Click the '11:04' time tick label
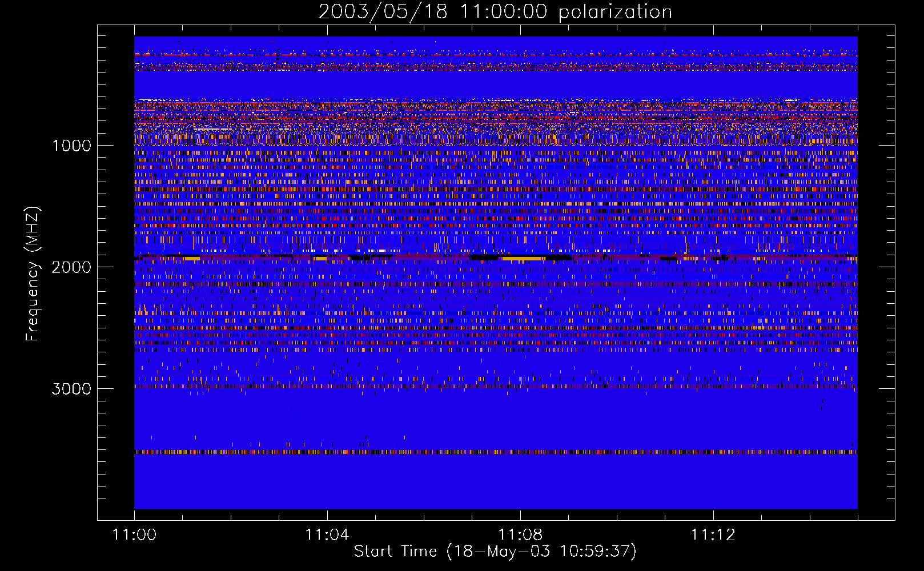Viewport: 924px width, 571px height. pyautogui.click(x=327, y=535)
